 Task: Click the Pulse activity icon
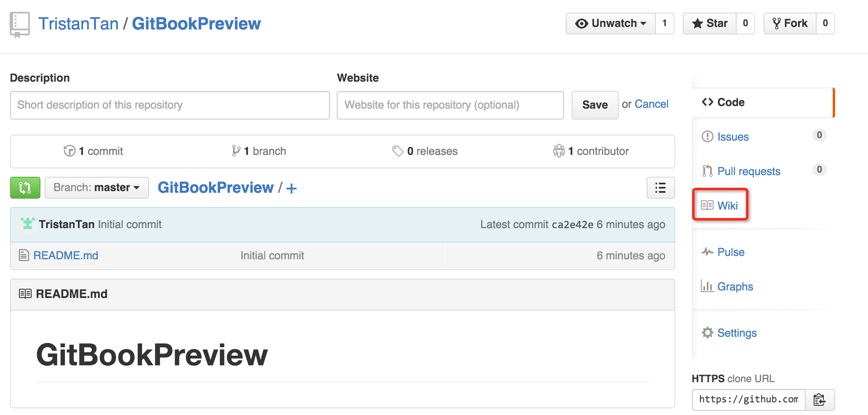(x=707, y=252)
